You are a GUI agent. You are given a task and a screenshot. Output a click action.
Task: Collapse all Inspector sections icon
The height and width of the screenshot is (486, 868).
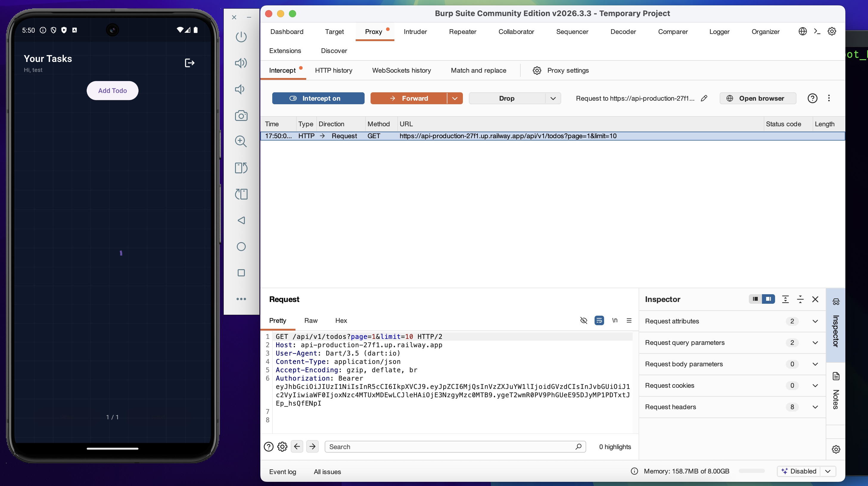tap(800, 299)
